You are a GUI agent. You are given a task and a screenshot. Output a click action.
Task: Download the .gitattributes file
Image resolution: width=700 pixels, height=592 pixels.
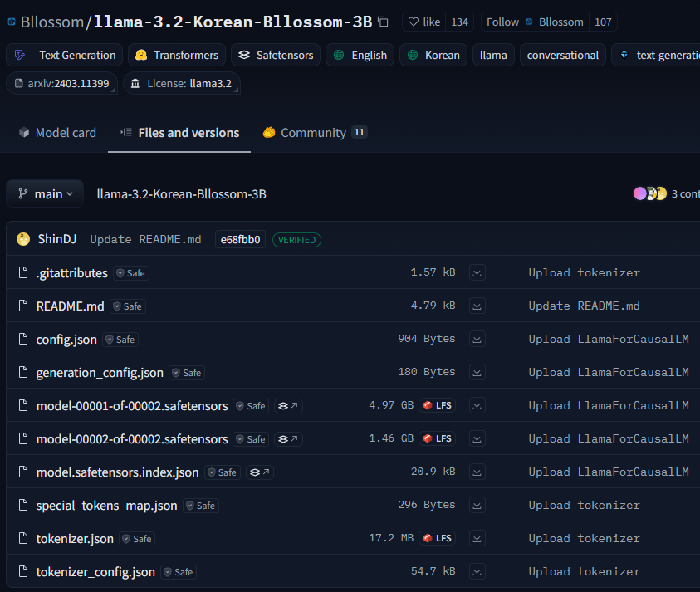477,272
